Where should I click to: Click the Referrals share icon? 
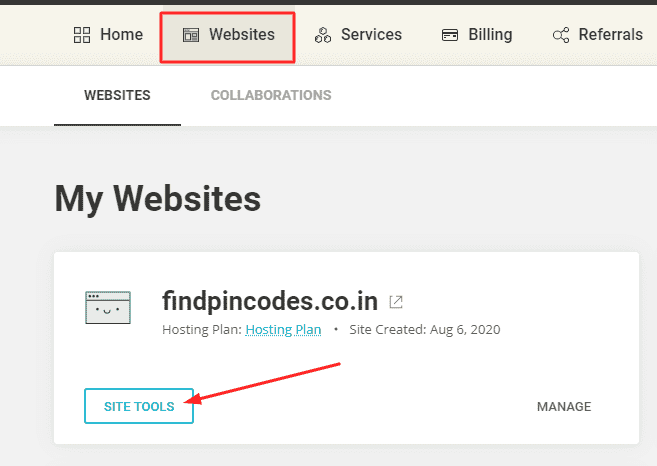[561, 35]
